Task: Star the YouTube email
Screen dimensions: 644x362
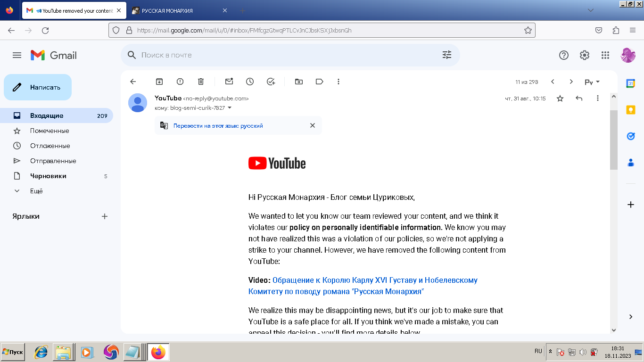Action: click(x=560, y=99)
